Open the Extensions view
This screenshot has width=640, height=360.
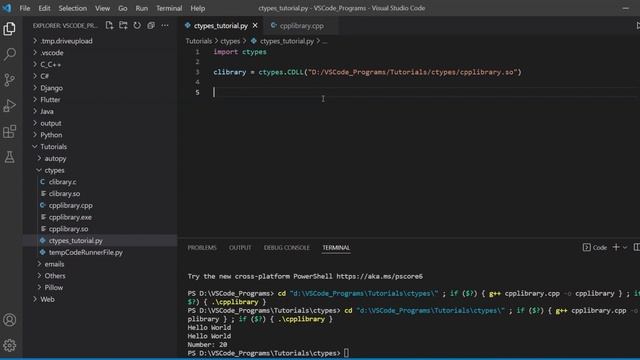pyautogui.click(x=9, y=131)
